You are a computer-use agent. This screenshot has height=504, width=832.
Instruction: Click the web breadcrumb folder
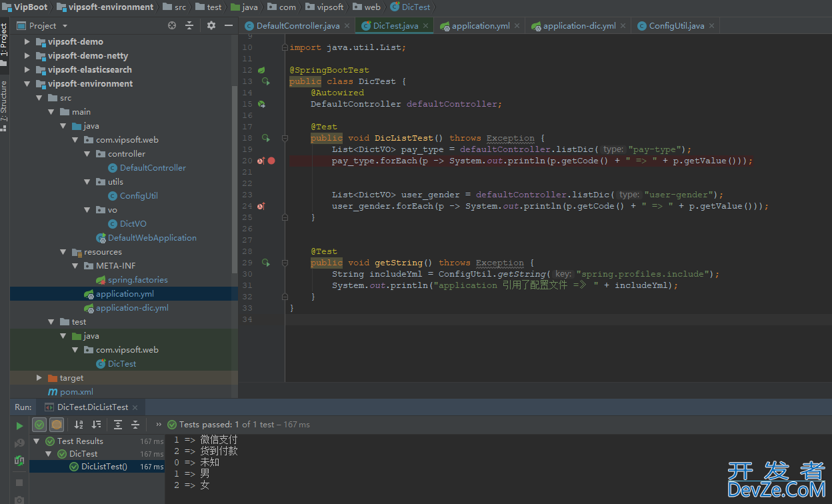(x=367, y=7)
